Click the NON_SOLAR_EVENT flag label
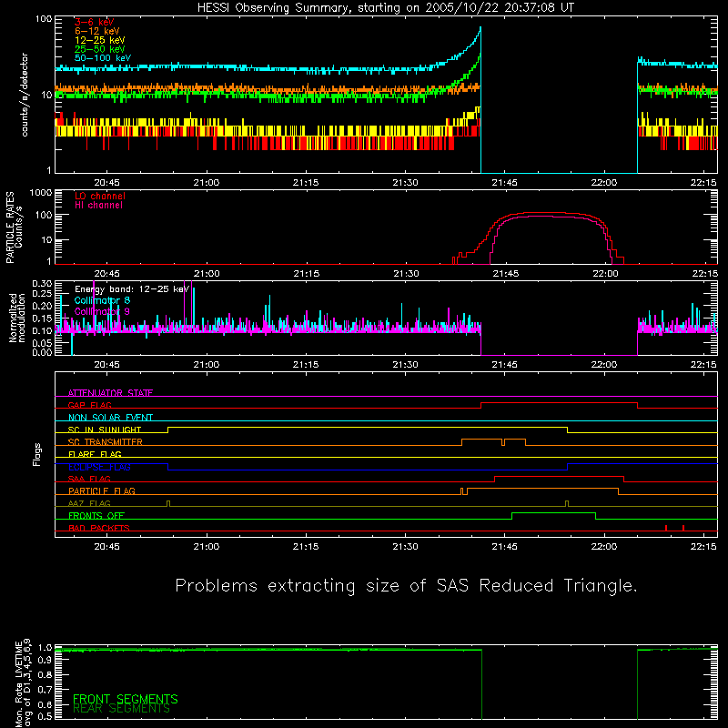This screenshot has width=728, height=728. (x=110, y=418)
